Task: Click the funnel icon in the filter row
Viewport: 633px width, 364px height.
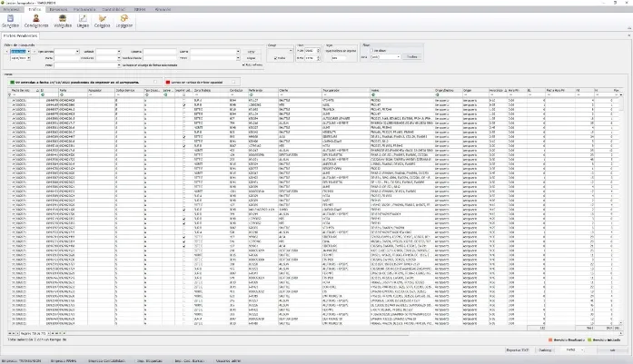Action: [10, 94]
